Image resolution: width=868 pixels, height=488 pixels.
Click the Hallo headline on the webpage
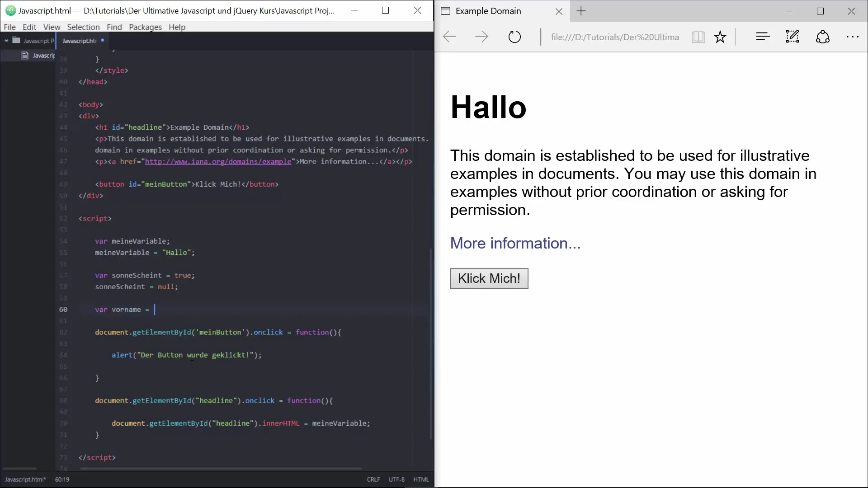(x=488, y=107)
